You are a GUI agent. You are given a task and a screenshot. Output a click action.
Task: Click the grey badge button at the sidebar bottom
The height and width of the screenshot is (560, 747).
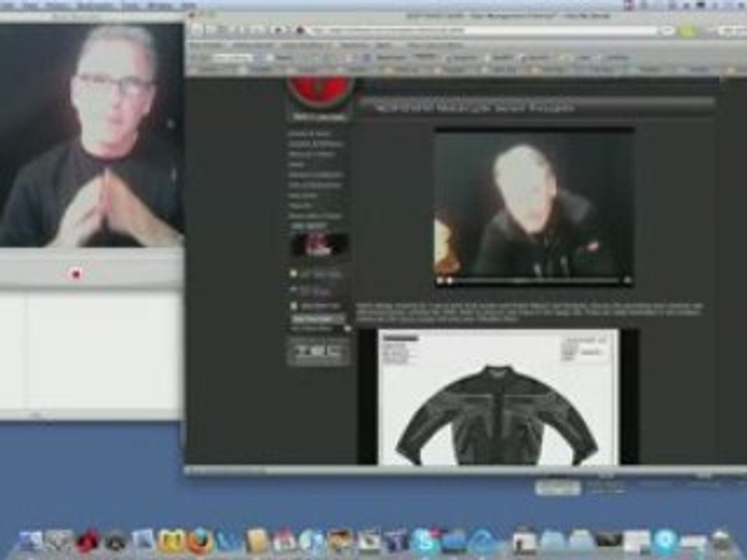coord(318,353)
